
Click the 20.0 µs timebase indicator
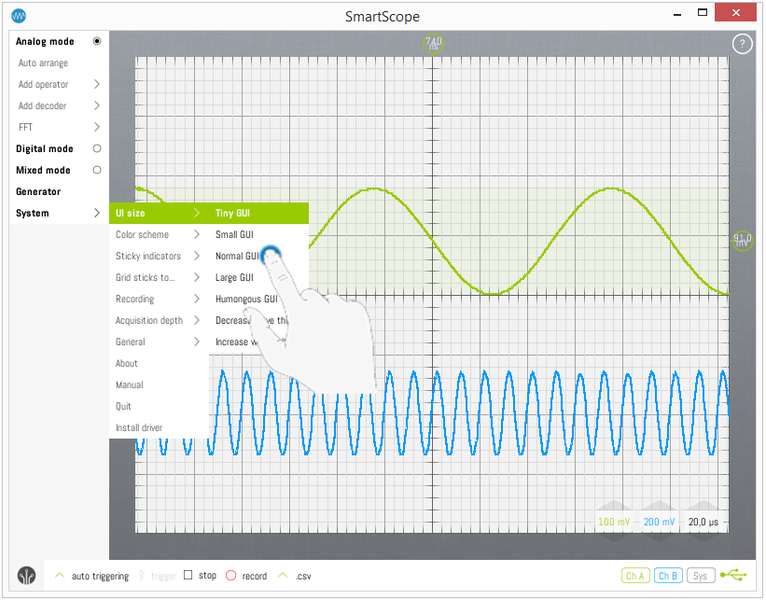706,522
